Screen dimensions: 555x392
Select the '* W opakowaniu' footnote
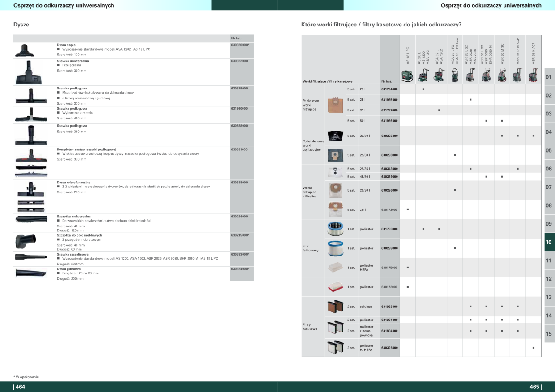[x=26, y=377]
